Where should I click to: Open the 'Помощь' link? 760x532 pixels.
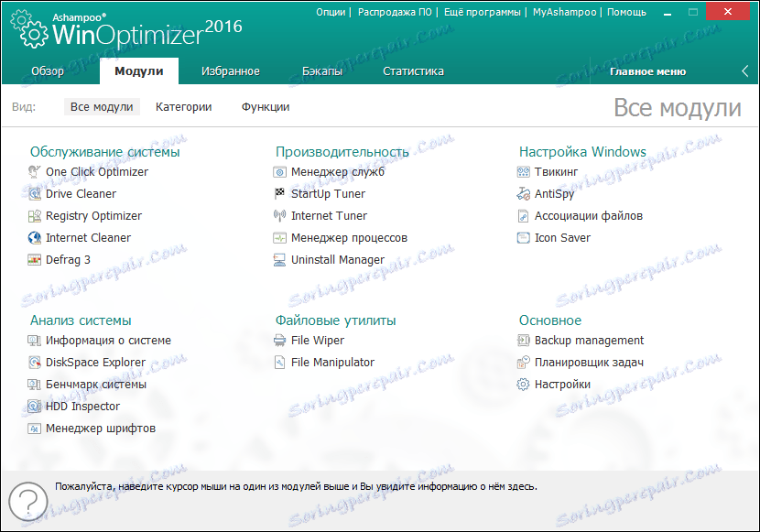pos(626,12)
